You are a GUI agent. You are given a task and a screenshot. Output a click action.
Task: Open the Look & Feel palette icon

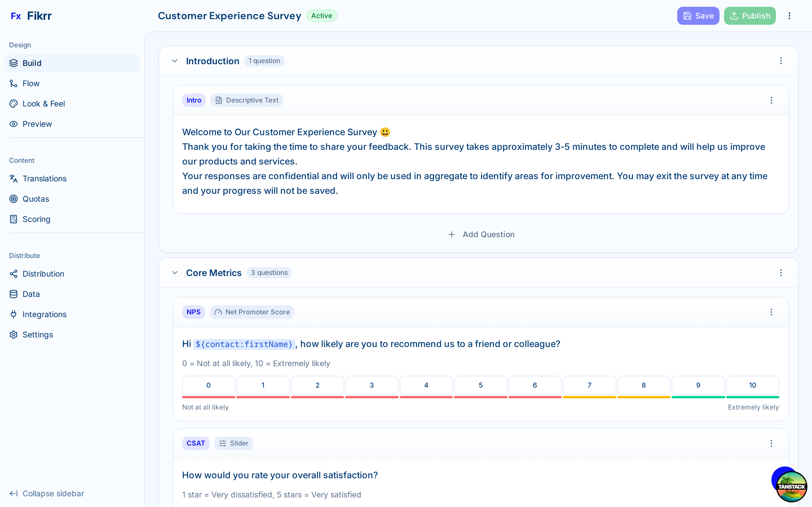click(14, 104)
